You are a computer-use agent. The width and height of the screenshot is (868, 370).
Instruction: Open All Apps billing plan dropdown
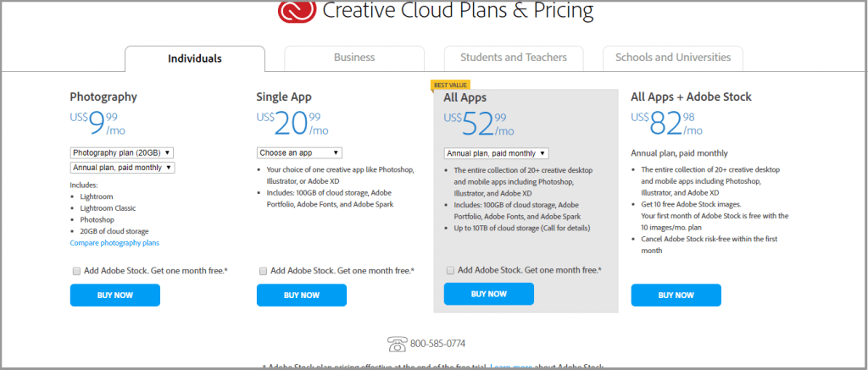(x=496, y=153)
